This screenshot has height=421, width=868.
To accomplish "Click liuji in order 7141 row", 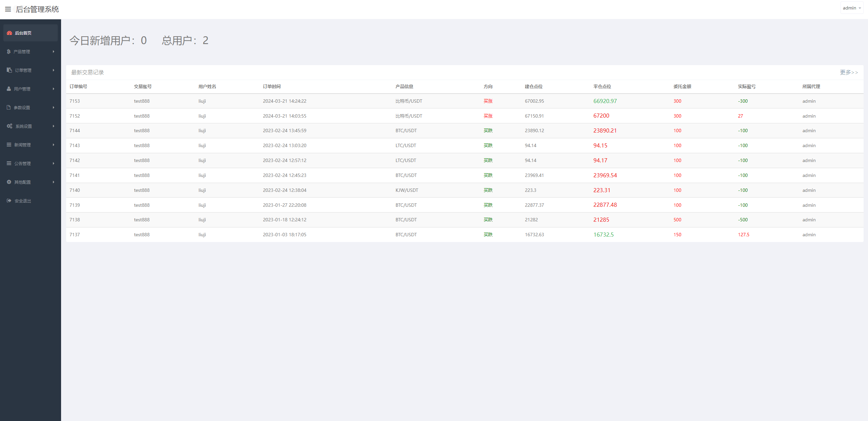I will click(202, 175).
